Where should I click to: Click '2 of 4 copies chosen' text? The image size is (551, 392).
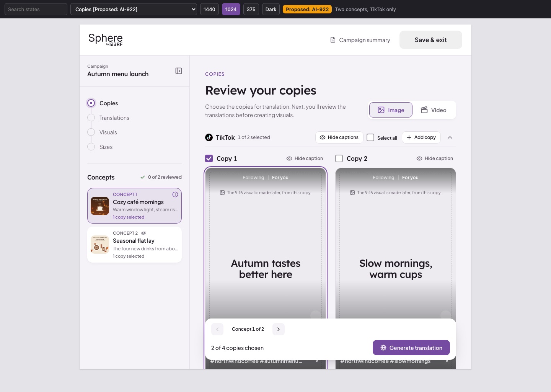coord(237,348)
